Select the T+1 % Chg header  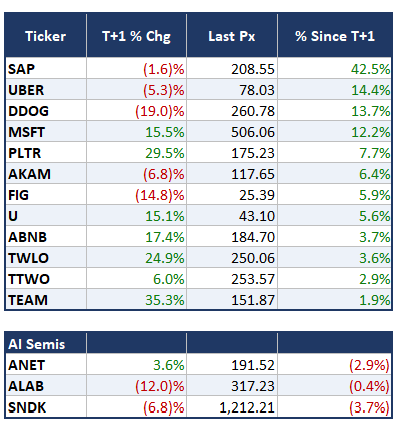point(136,36)
